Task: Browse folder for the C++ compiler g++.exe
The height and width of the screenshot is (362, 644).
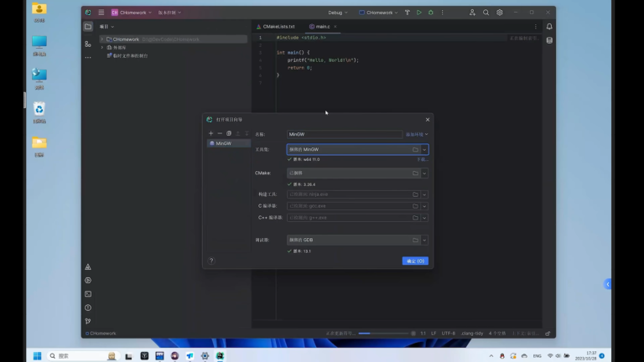Action: pos(415,218)
